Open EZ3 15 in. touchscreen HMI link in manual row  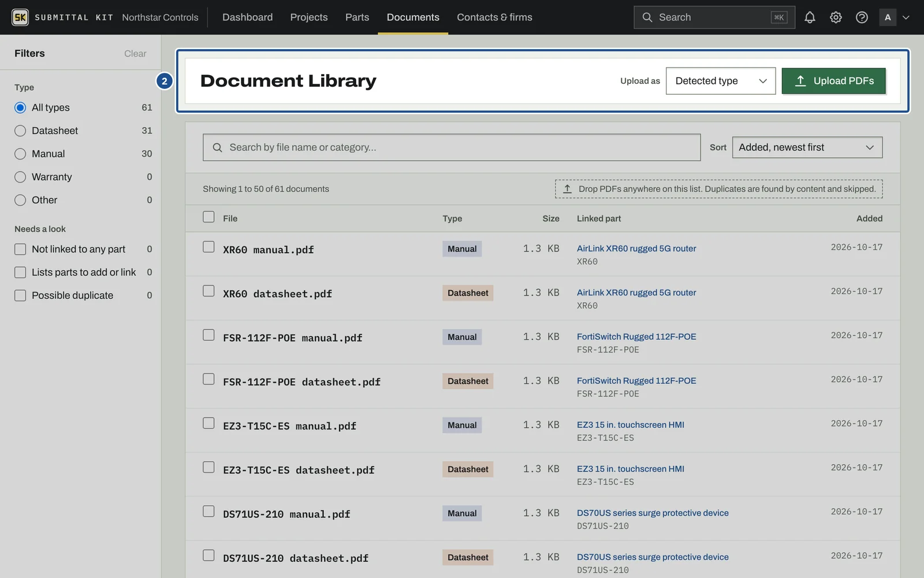coord(631,425)
